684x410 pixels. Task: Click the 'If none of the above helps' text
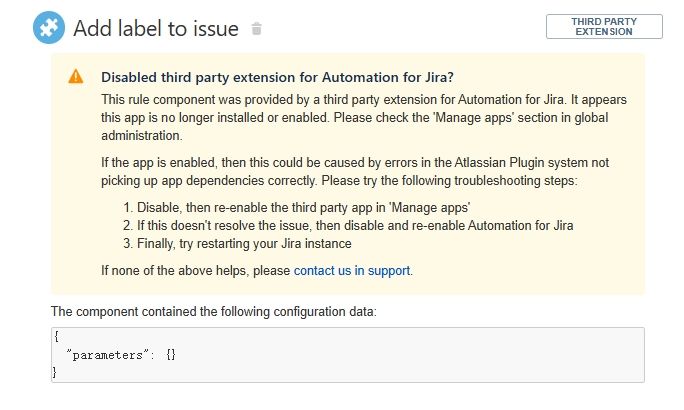(196, 270)
